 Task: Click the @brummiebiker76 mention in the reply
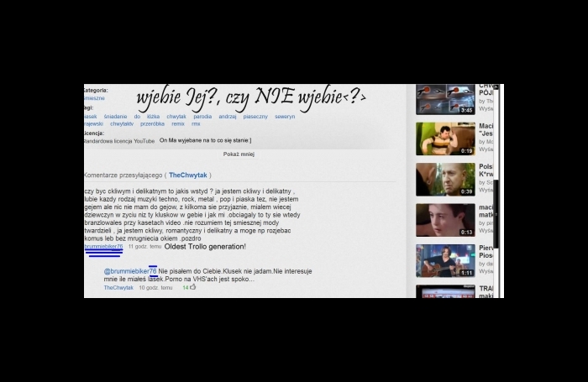click(130, 271)
